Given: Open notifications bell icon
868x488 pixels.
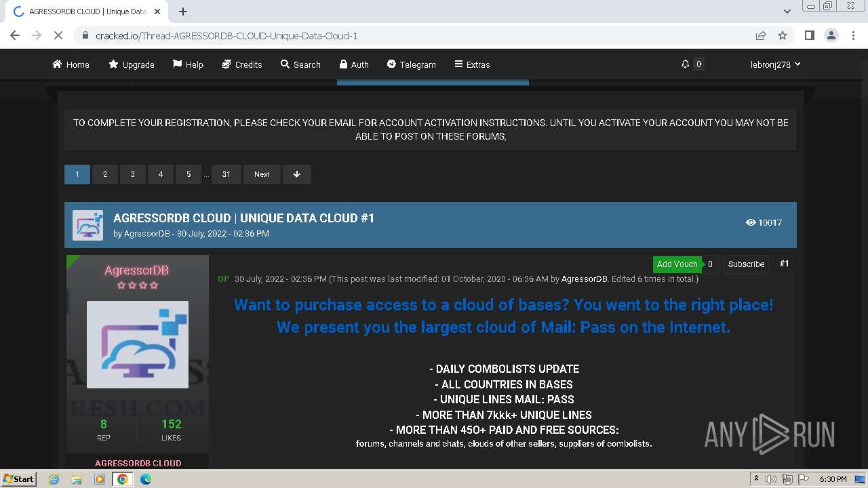Looking at the screenshot, I should 685,64.
